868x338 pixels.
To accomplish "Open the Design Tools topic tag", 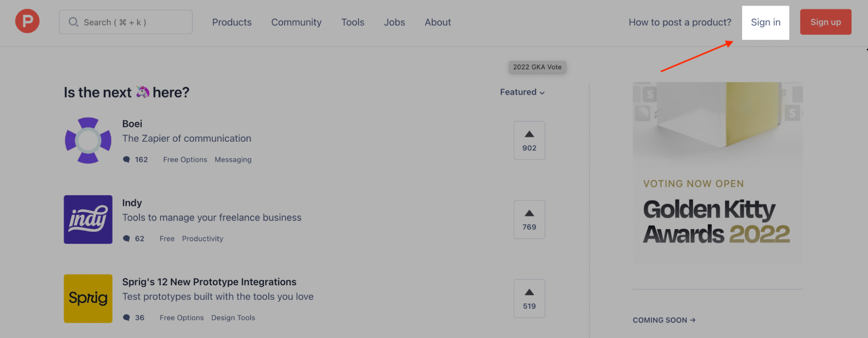I will [233, 318].
